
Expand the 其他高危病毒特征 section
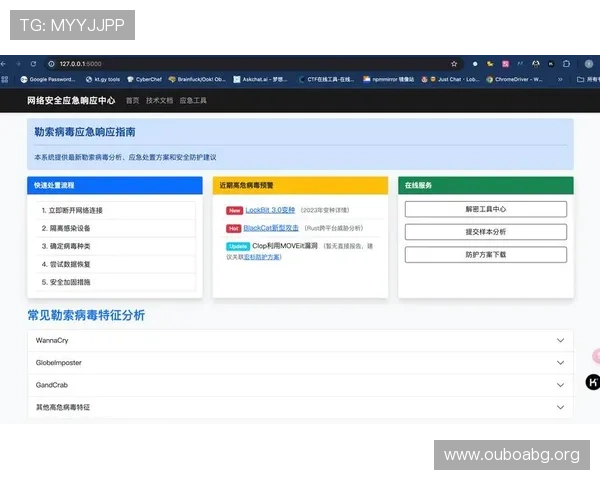coord(300,407)
